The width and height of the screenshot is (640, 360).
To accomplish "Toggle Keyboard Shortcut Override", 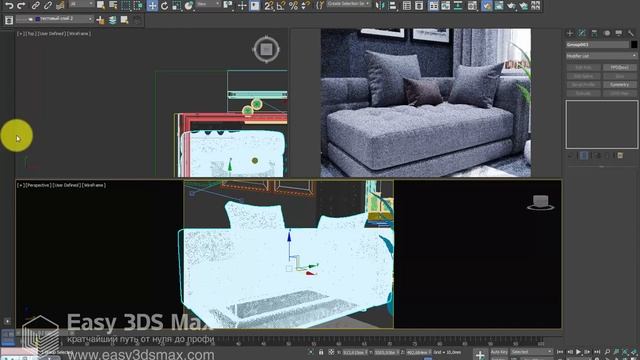I will (x=255, y=5).
